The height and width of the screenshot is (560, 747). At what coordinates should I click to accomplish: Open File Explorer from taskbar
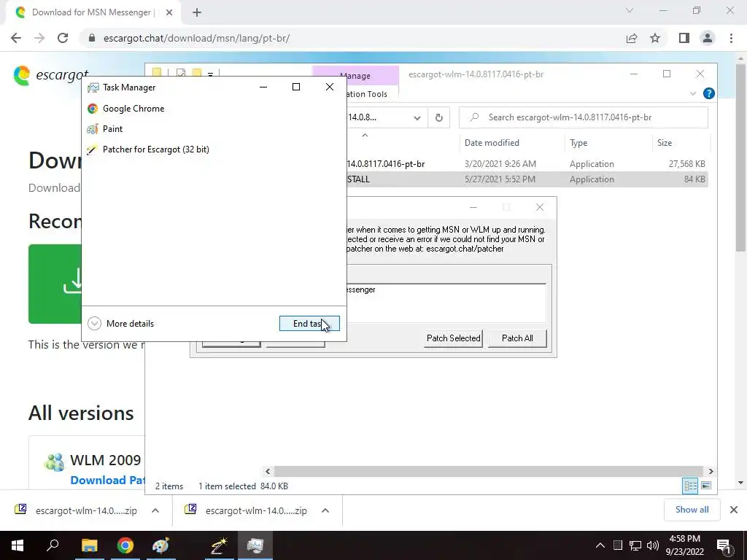(x=89, y=545)
